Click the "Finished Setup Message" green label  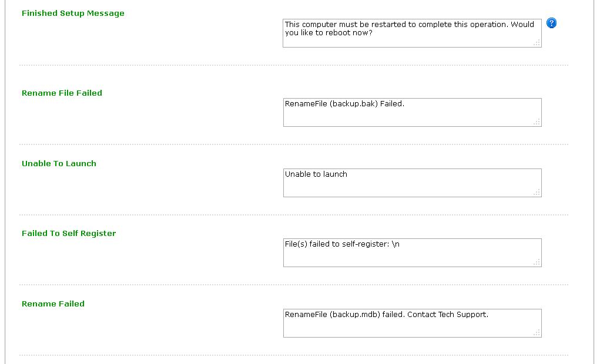click(x=73, y=13)
